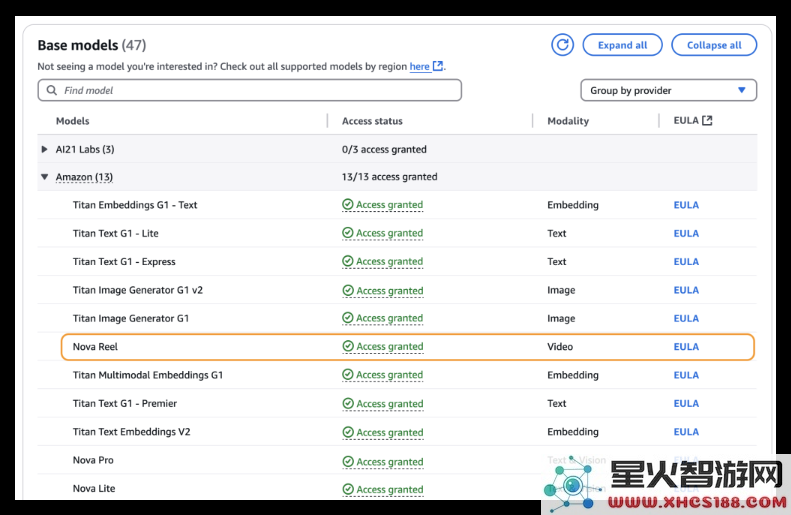Click the Find model search field
The width and height of the screenshot is (791, 515).
[x=250, y=90]
